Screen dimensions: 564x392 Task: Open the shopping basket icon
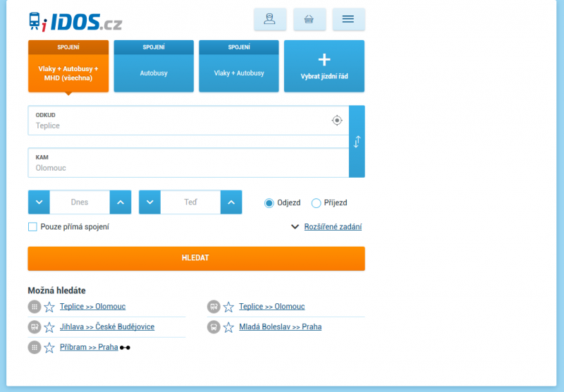coord(309,19)
